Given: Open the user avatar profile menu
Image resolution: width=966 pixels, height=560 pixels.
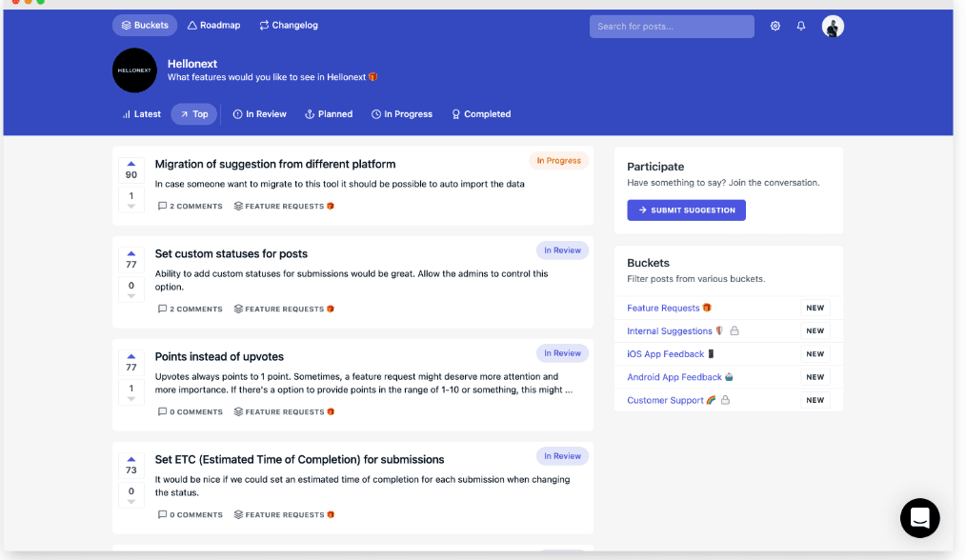Looking at the screenshot, I should 833,27.
